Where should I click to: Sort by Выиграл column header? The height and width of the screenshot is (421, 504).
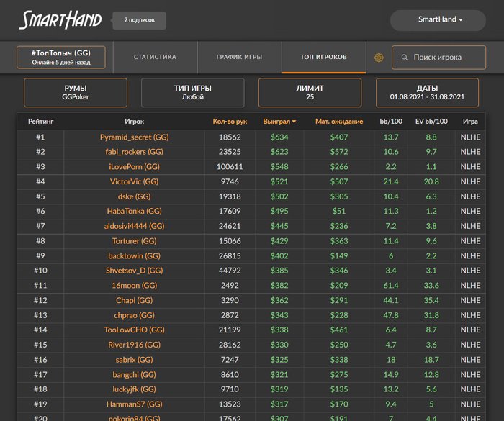[x=279, y=122]
